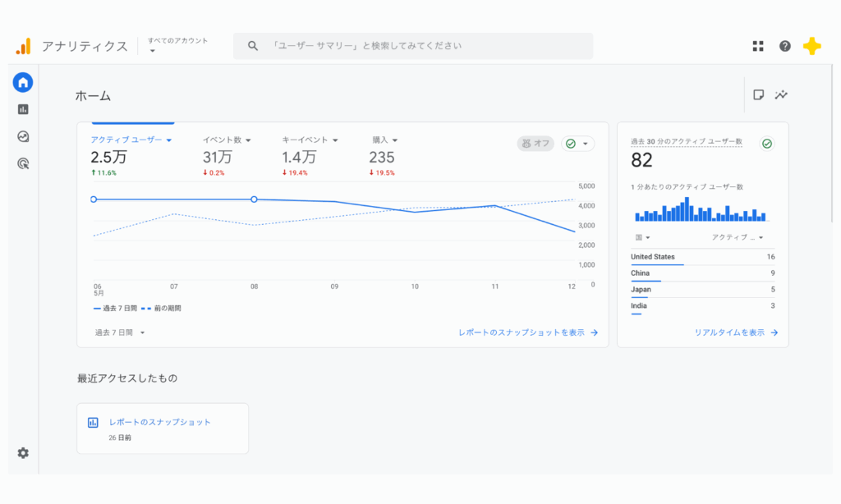Image resolution: width=841 pixels, height=504 pixels.
Task: Open the Explore icon in sidebar
Action: (x=23, y=136)
